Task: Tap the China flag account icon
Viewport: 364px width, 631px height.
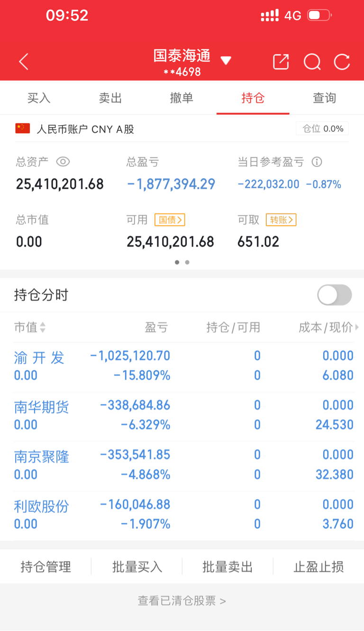Action: click(22, 128)
